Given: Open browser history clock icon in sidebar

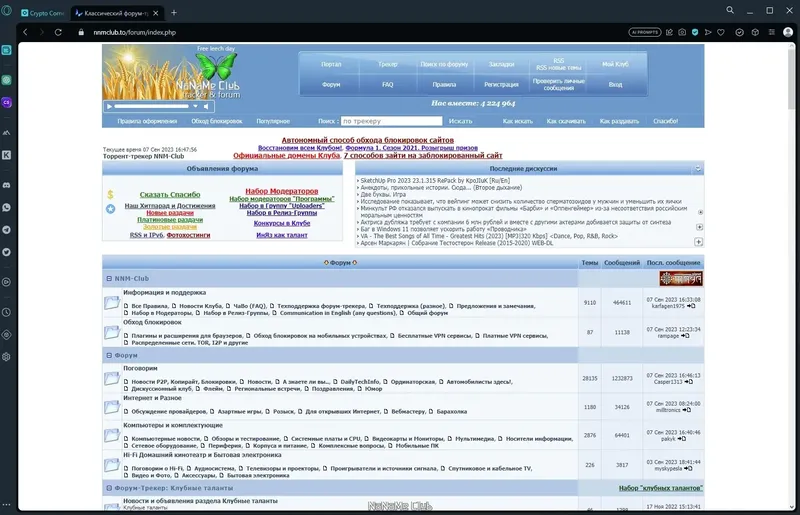Looking at the screenshot, I should point(7,312).
